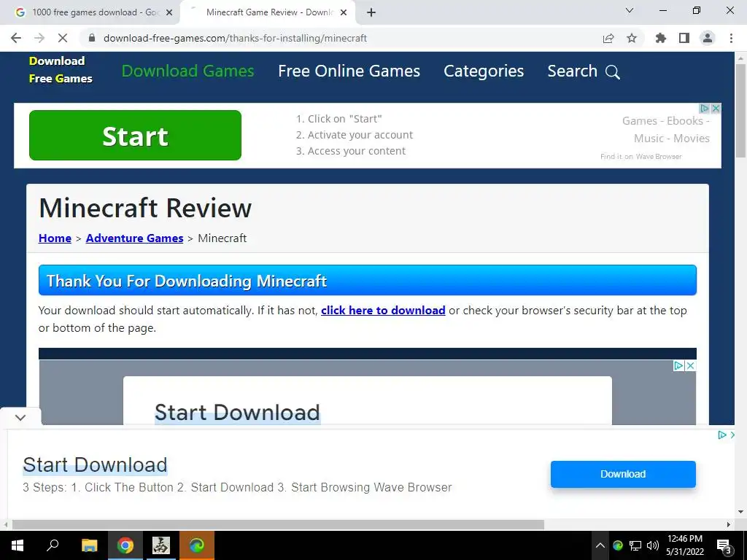Click the address bar URL
747x560 pixels.
236,38
